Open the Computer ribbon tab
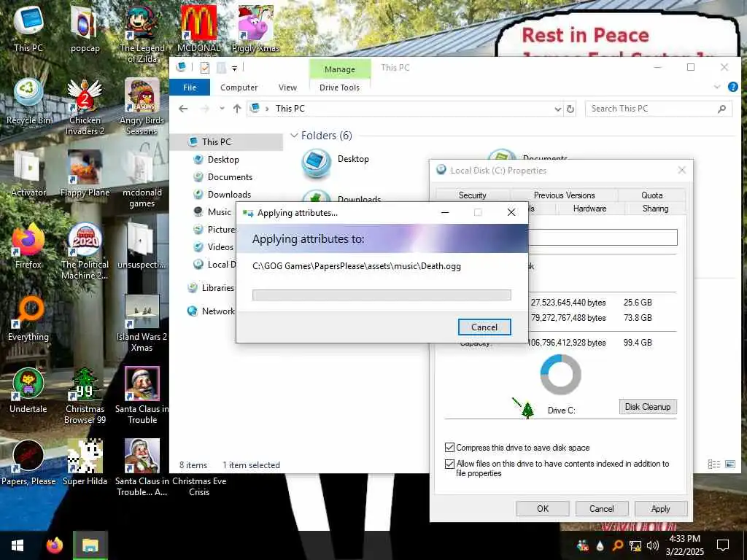 (x=239, y=87)
